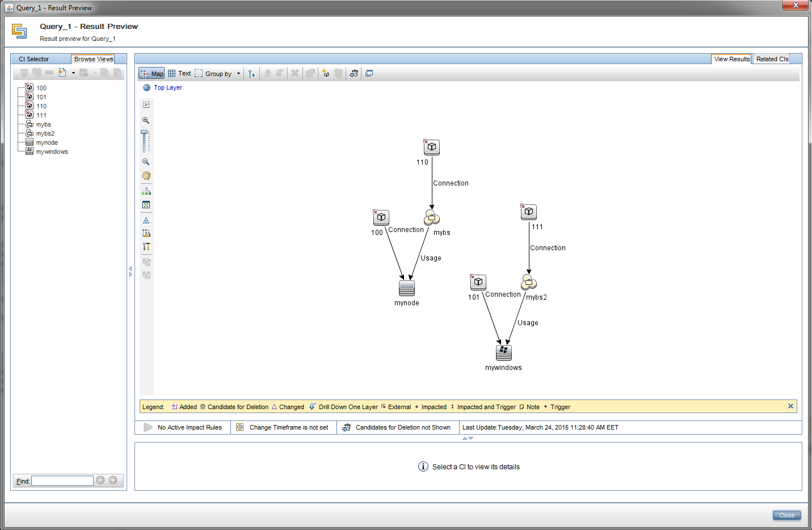The height and width of the screenshot is (530, 812).
Task: Select mybs2 in the CI tree
Action: [x=45, y=133]
